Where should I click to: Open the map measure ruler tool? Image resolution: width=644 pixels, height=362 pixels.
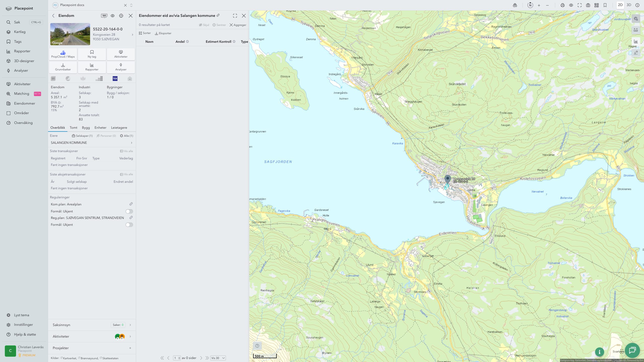click(636, 30)
